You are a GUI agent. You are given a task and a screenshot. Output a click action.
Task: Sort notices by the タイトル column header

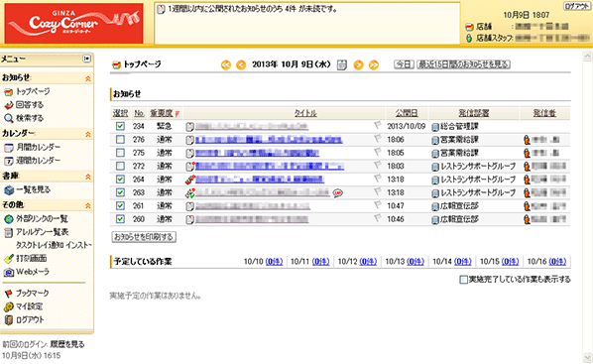tap(305, 113)
